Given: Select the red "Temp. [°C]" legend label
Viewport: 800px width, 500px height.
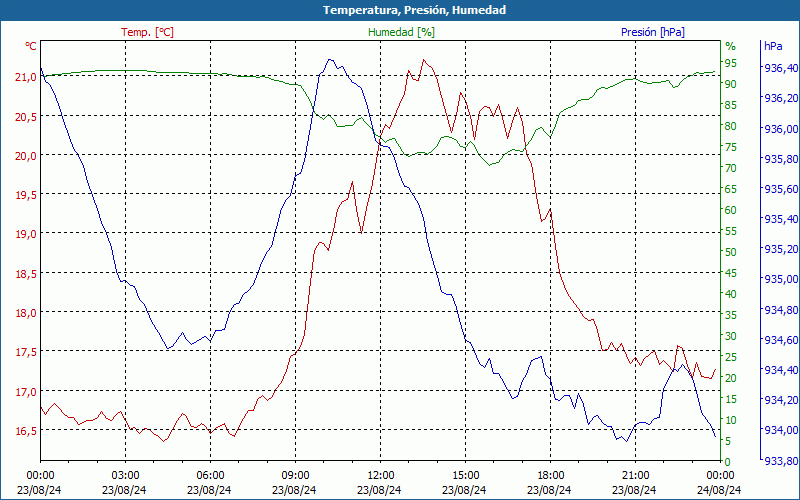Looking at the screenshot, I should click(147, 32).
